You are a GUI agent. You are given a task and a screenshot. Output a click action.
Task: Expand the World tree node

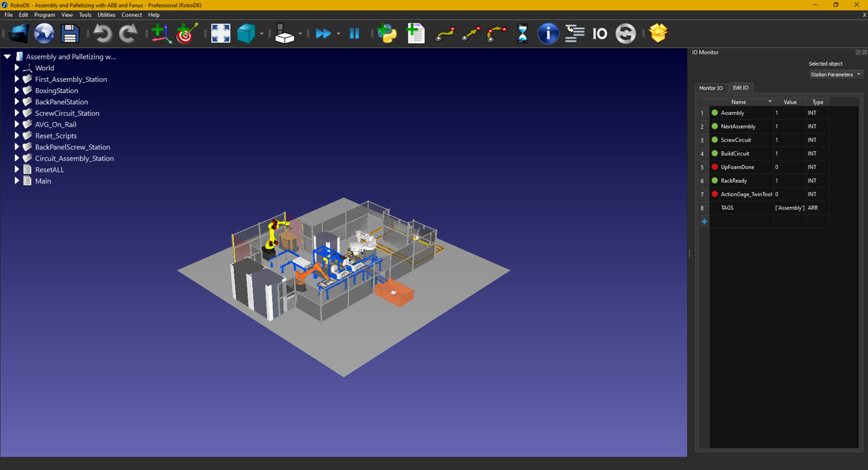pos(17,68)
